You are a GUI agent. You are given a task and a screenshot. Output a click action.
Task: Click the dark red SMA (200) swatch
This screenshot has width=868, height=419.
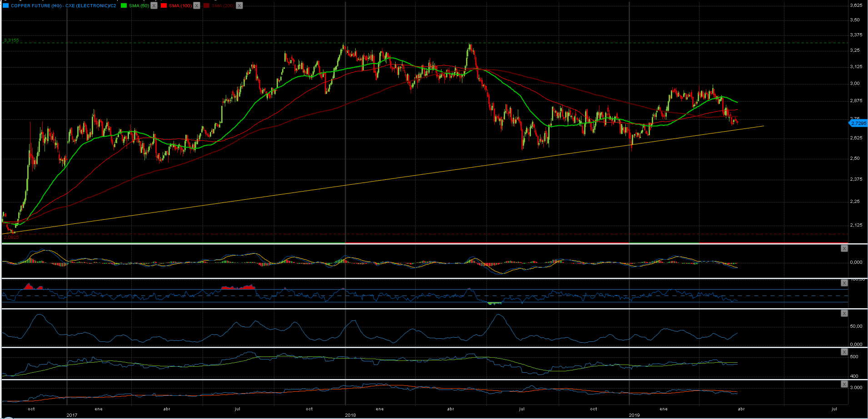click(207, 5)
